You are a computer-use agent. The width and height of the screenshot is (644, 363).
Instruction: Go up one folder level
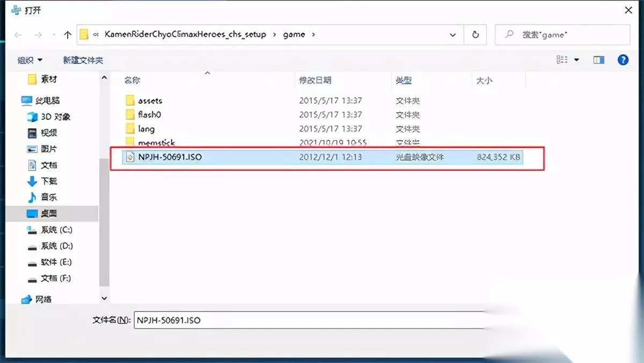pyautogui.click(x=68, y=34)
